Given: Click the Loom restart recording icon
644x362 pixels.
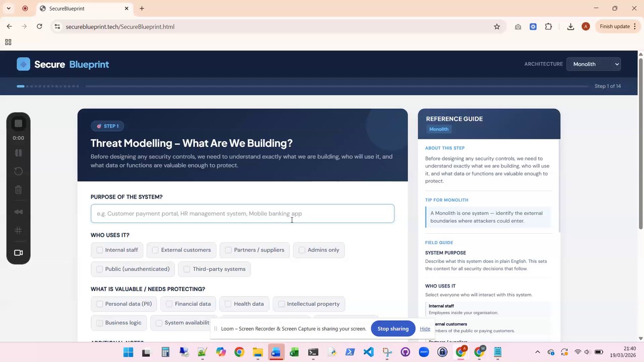Looking at the screenshot, I should pyautogui.click(x=19, y=171).
